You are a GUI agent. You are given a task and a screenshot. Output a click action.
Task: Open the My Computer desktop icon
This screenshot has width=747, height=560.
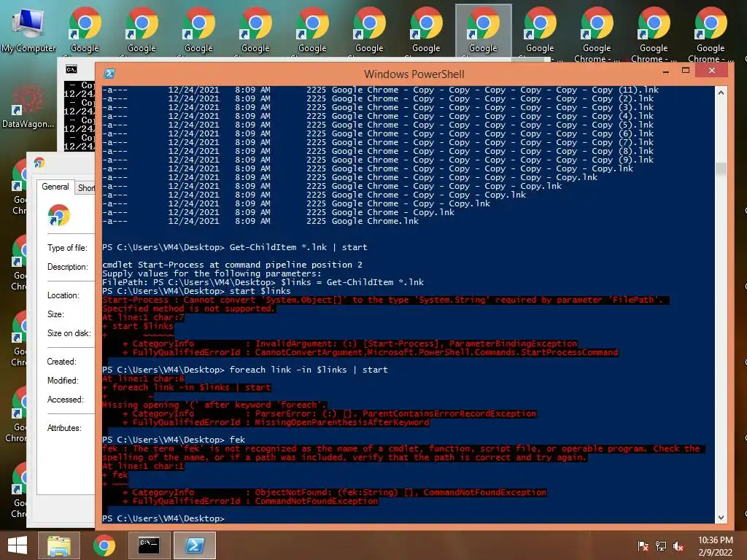(x=28, y=31)
